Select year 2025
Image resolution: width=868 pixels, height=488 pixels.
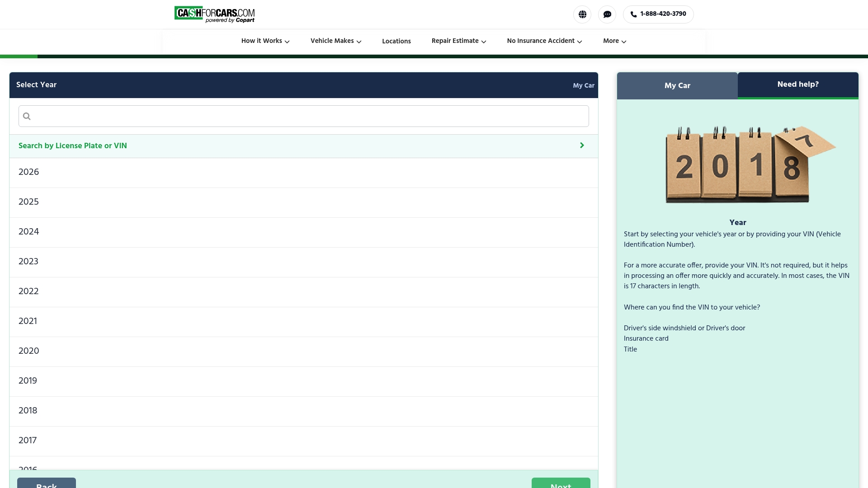[304, 202]
